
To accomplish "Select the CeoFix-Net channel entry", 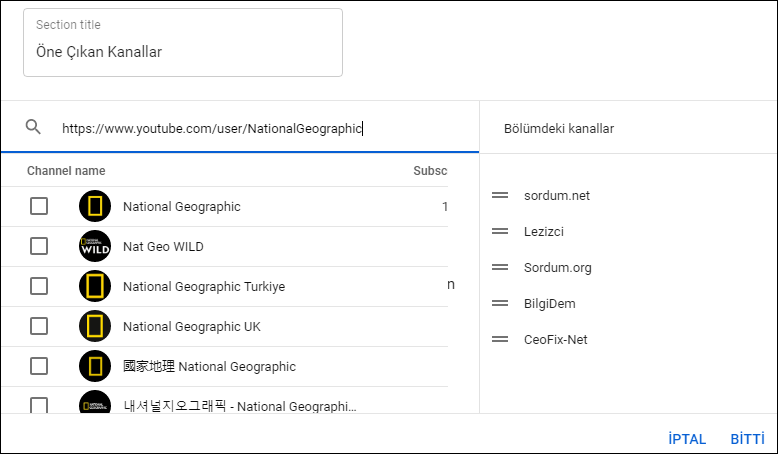I will tap(556, 340).
